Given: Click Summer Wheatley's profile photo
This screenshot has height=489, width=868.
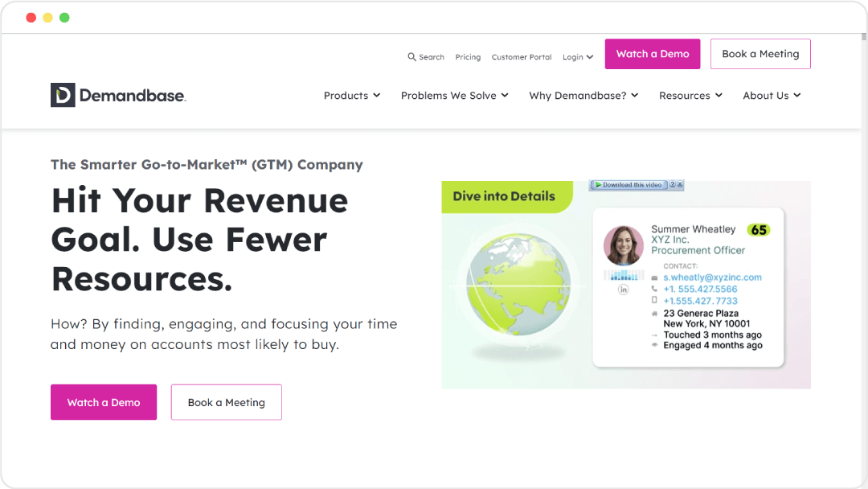Looking at the screenshot, I should [x=625, y=243].
